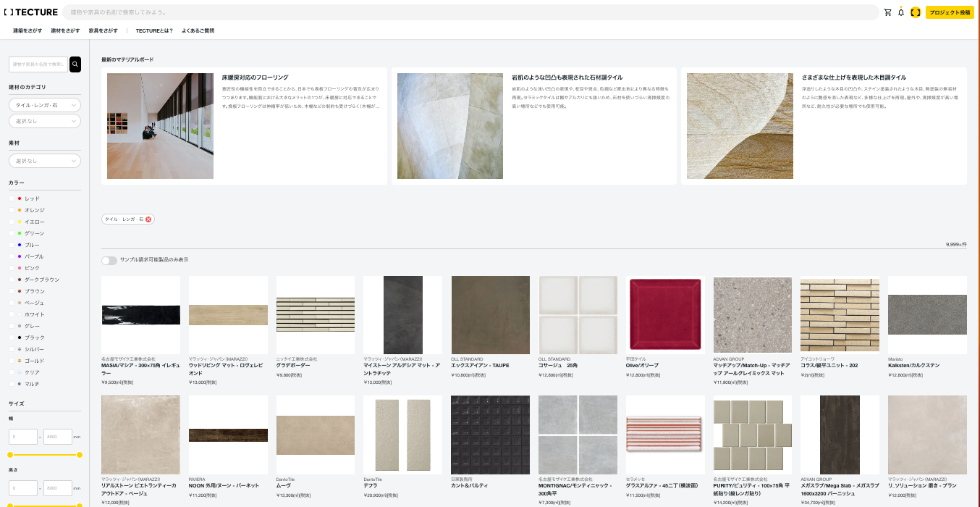Click the プロジェクト投稿 button
This screenshot has width=980, height=507.
(x=950, y=12)
